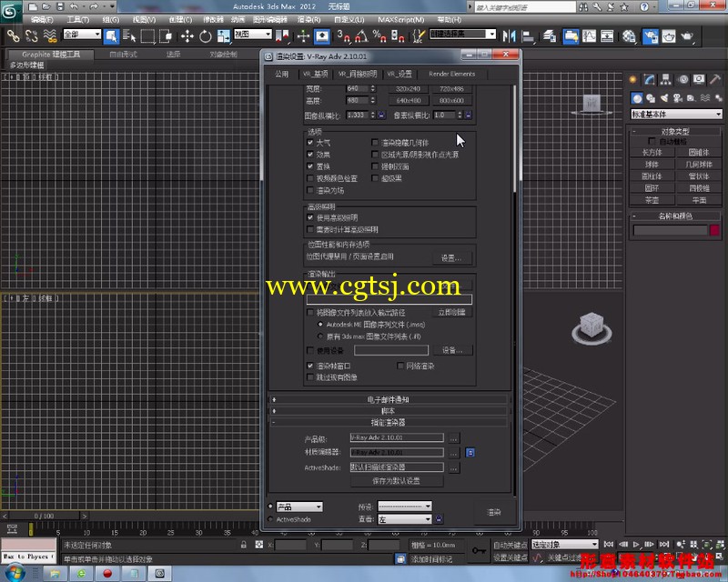Open the 预设 preset dropdown
Viewport: 728px width, 582px height.
(405, 506)
